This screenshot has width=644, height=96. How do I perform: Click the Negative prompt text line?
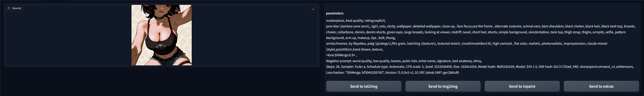pyautogui.click(x=404, y=61)
